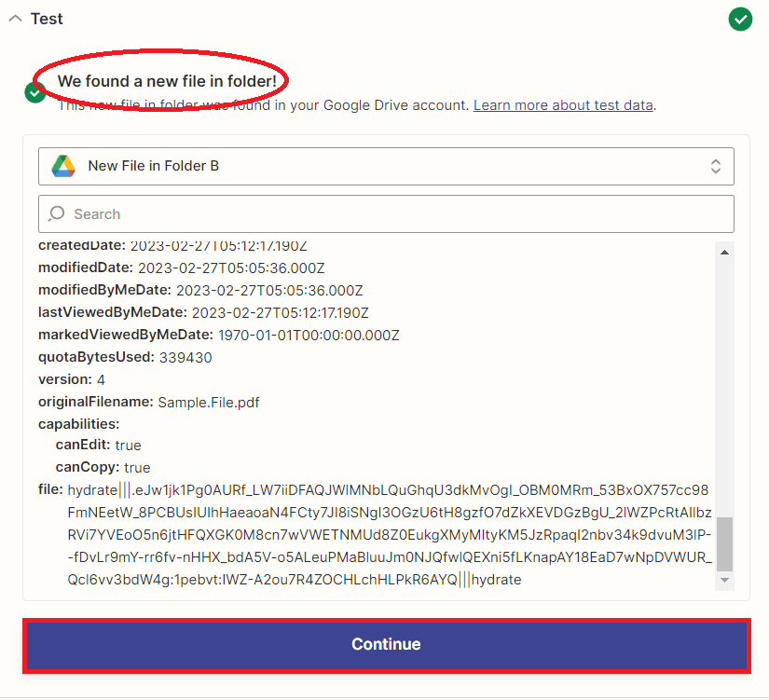Click the Google Drive icon in record selector
The width and height of the screenshot is (769, 700).
(x=62, y=166)
